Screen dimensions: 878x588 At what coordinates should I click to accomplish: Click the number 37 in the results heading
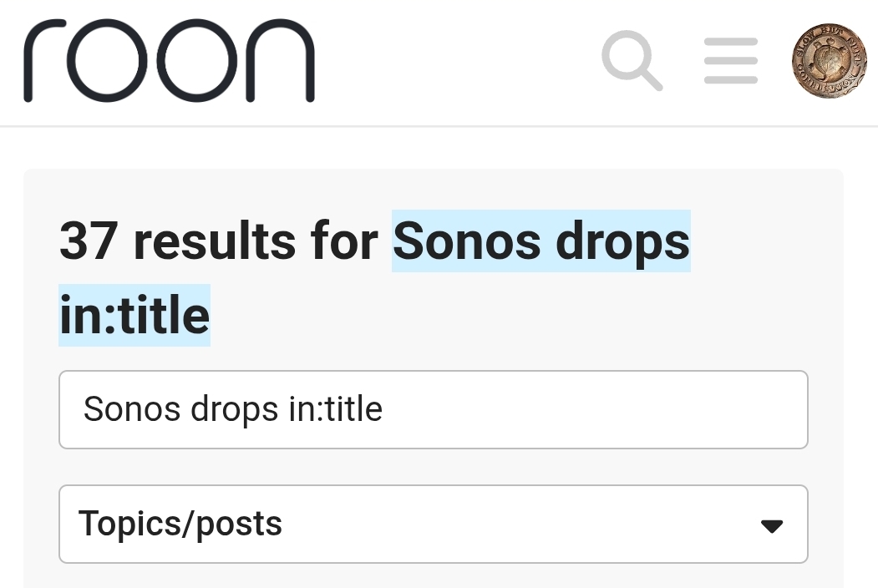click(x=90, y=241)
